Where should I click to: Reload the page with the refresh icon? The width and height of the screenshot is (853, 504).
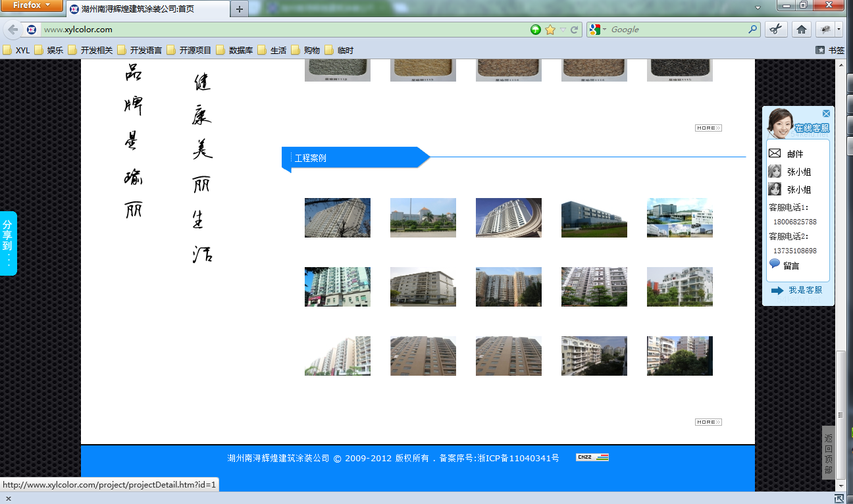(575, 30)
